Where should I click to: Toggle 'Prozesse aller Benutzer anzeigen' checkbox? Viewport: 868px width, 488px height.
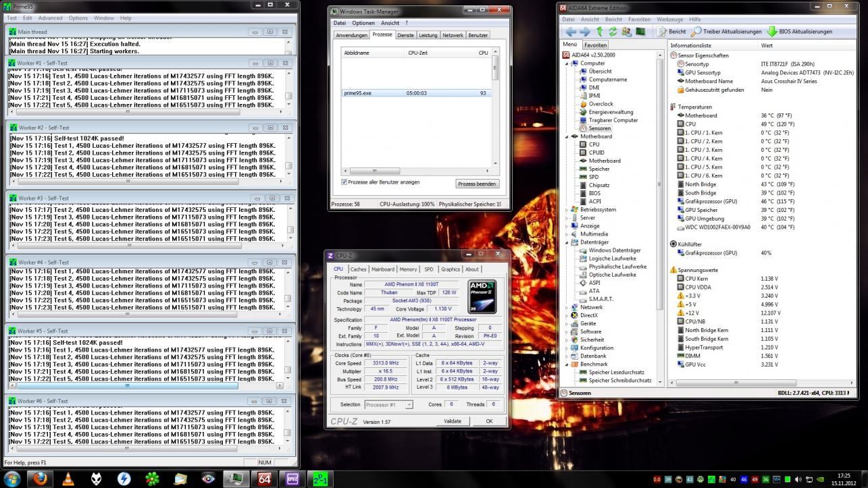point(344,182)
